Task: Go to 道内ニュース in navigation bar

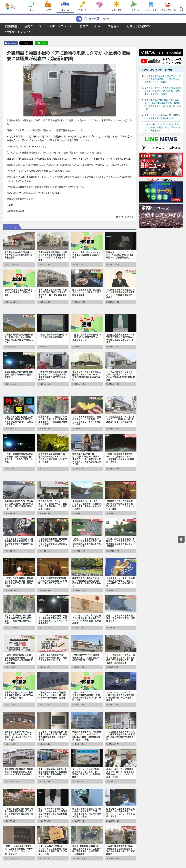Action: tap(33, 26)
